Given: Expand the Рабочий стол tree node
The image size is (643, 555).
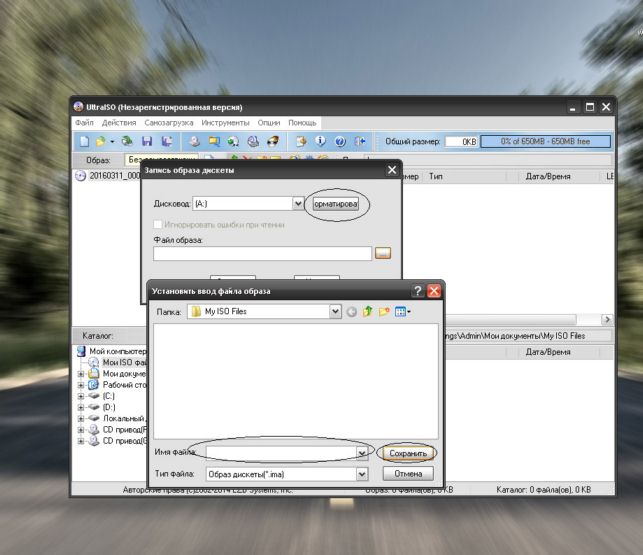Looking at the screenshot, I should tap(81, 385).
